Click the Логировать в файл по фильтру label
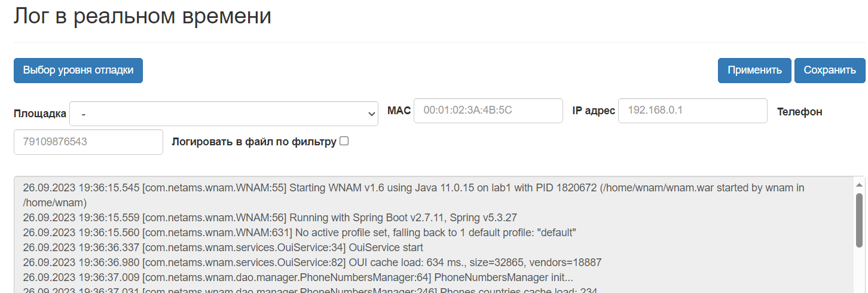Image resolution: width=868 pixels, height=293 pixels. pos(254,142)
